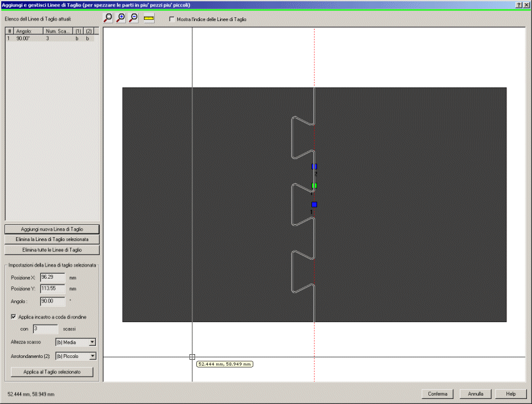The height and width of the screenshot is (404, 532).
Task: Click the Annulla button
Action: coord(475,394)
